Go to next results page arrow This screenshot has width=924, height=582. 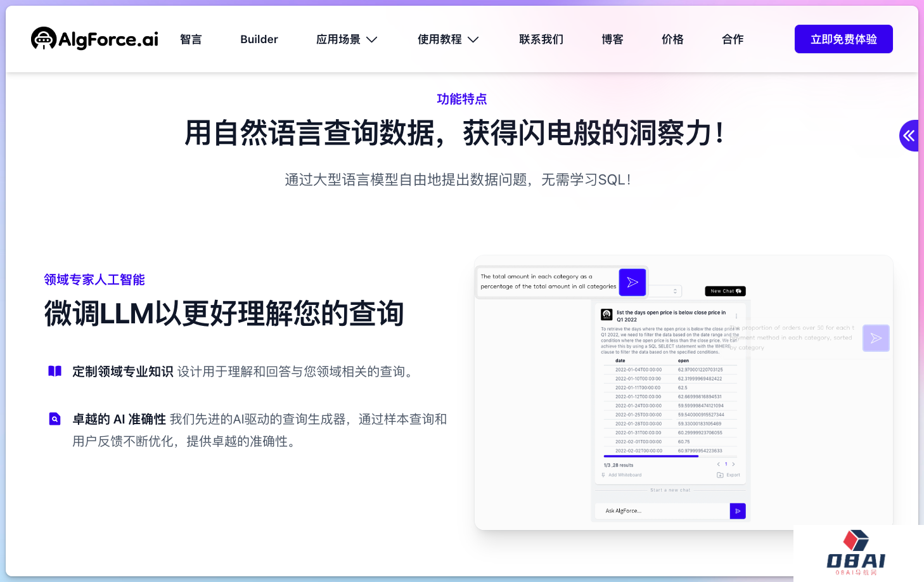coord(734,464)
